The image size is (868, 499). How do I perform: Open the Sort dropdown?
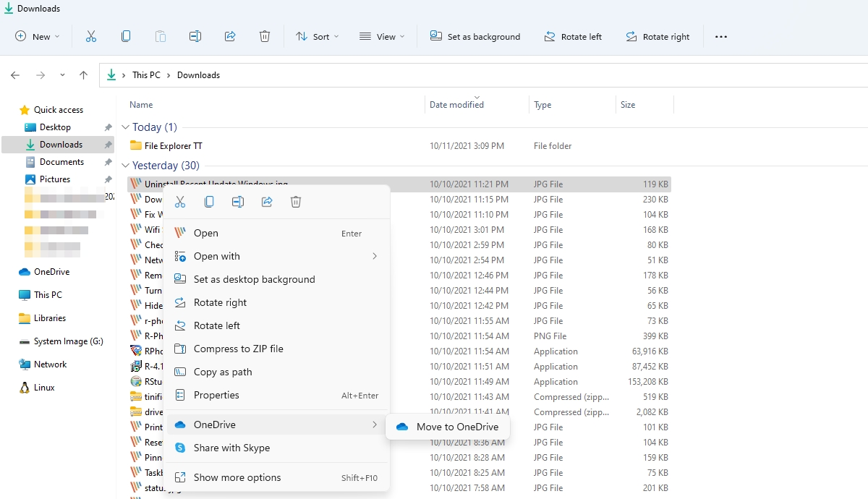(x=317, y=36)
